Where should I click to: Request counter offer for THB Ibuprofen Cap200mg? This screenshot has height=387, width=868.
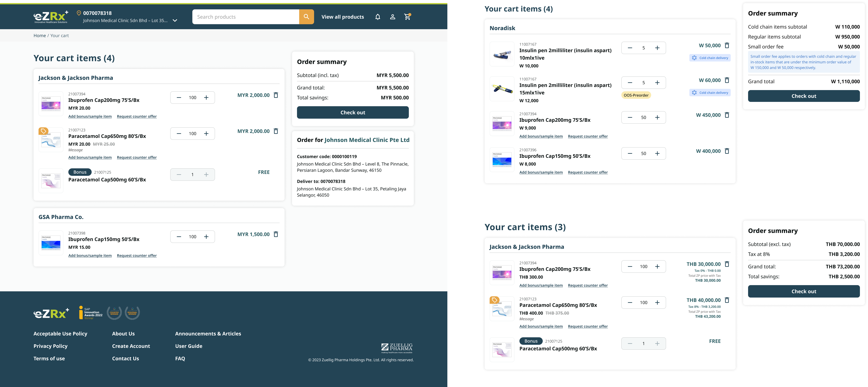click(588, 286)
